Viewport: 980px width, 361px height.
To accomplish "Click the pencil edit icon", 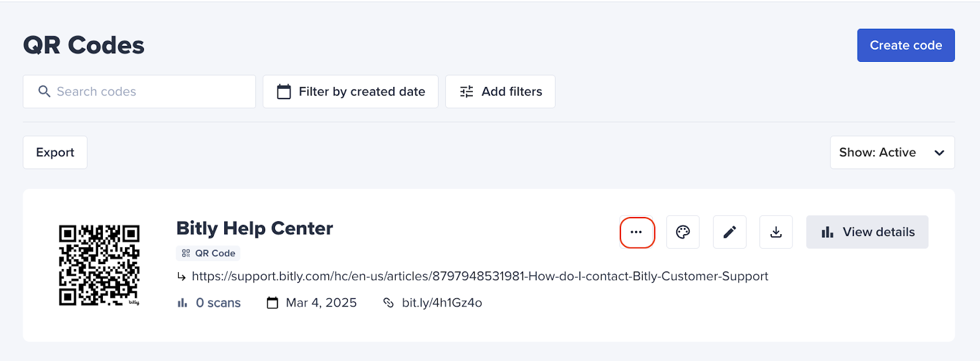I will [729, 232].
